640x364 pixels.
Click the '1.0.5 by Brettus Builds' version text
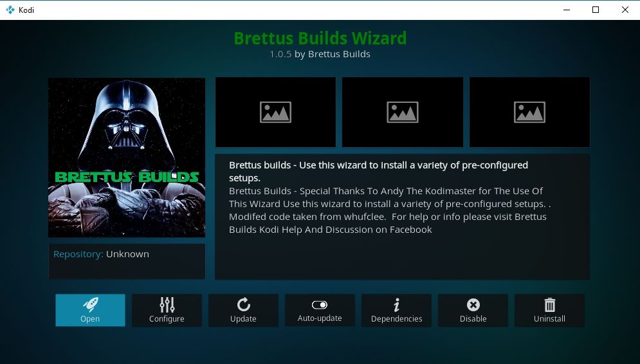coord(320,54)
